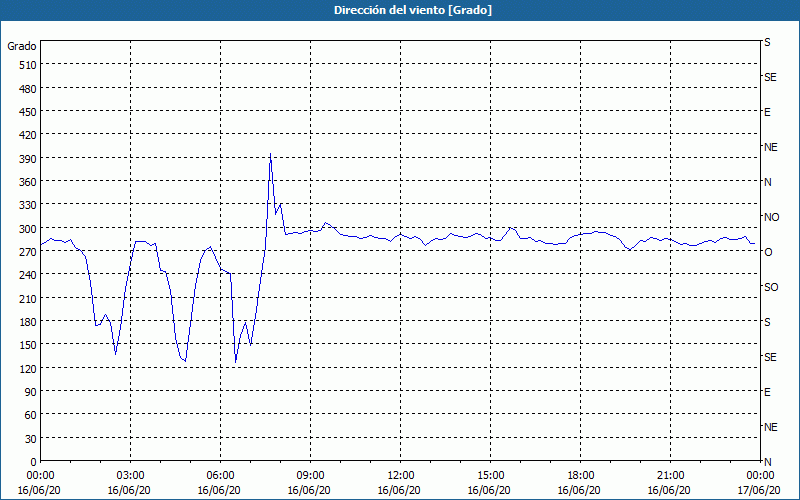Click the 09:00 time axis label
Viewport: 800px width, 500px height.
tap(310, 476)
